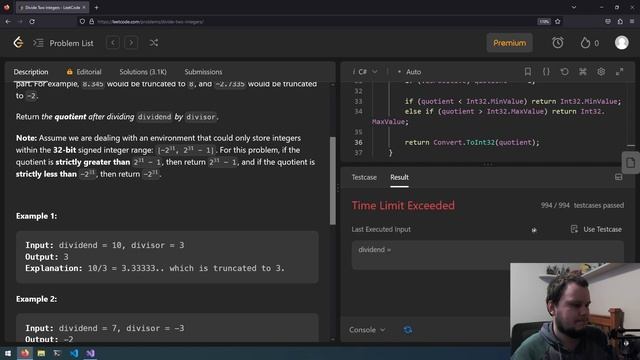Open Visual Studio Code from taskbar

[x=74, y=353]
